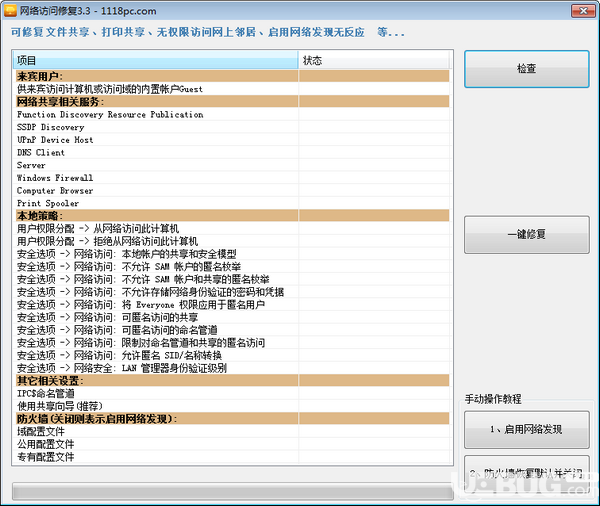Select 用户权限分配 从网络访问此计算机 row
Viewport: 600px width, 506px height.
click(x=232, y=229)
